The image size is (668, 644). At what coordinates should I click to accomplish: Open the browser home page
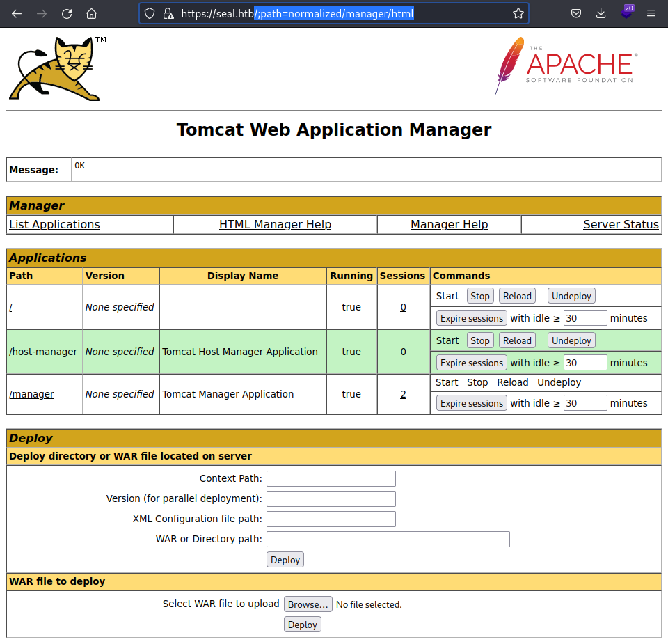[92, 14]
